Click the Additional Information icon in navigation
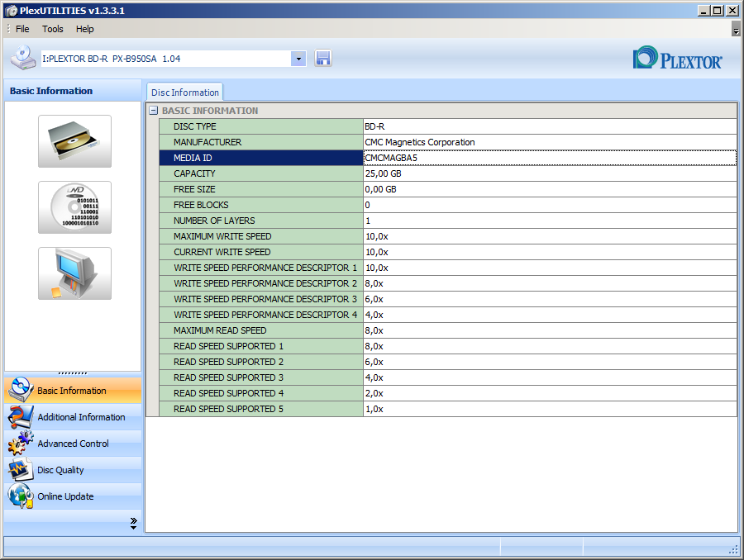Image resolution: width=744 pixels, height=560 pixels. pos(20,417)
